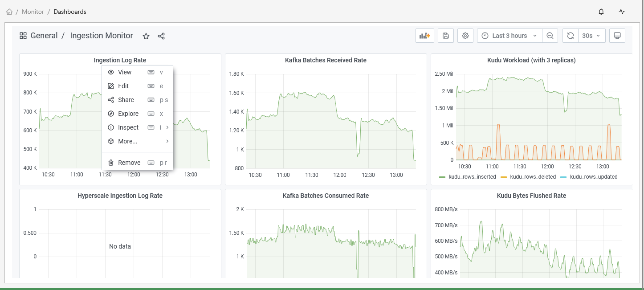Screen dimensions: 644x290
Task: Click the Dashboards breadcrumb link
Action: coord(70,12)
